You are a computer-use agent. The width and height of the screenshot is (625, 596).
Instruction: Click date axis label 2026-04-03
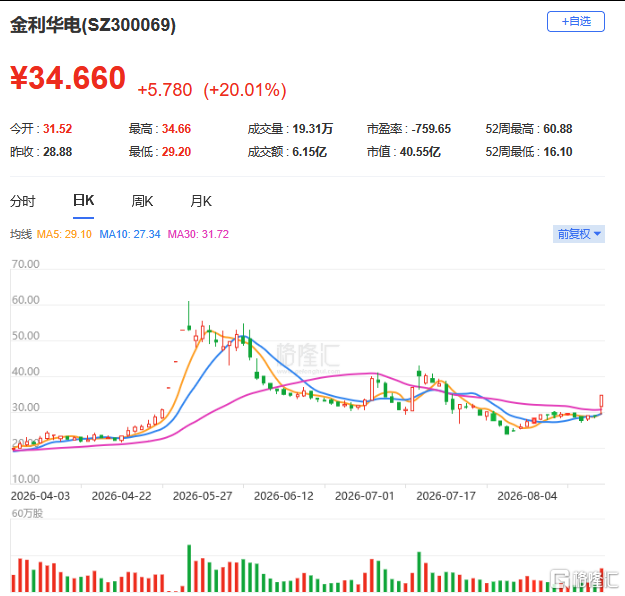[x=40, y=496]
